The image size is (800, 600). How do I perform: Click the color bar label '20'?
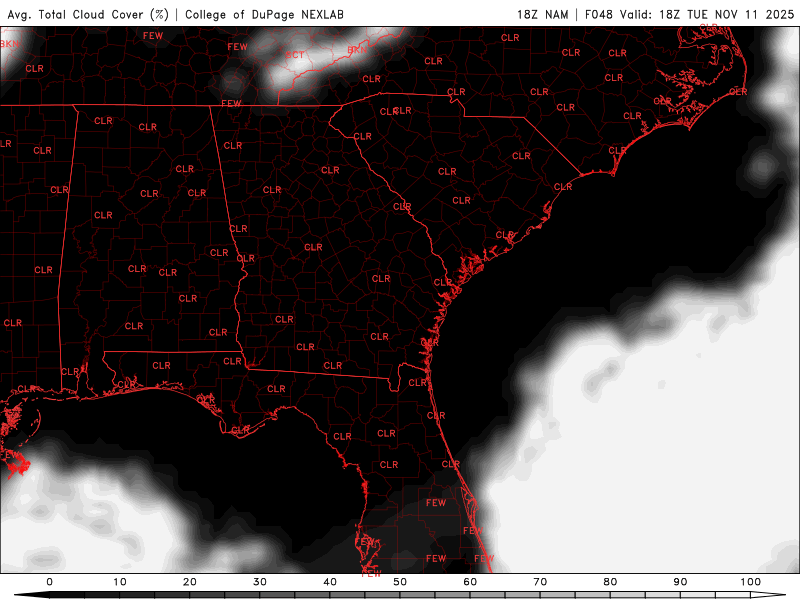click(x=190, y=582)
